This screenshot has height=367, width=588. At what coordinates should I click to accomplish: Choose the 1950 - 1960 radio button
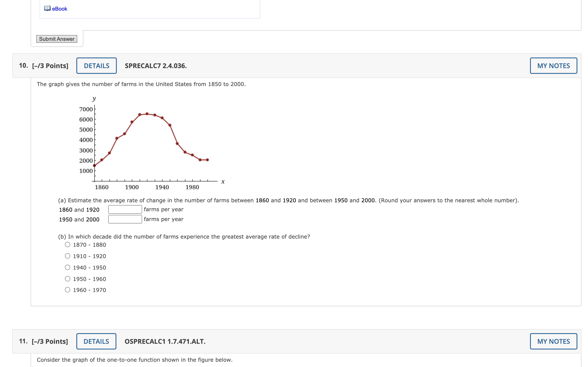pos(68,279)
